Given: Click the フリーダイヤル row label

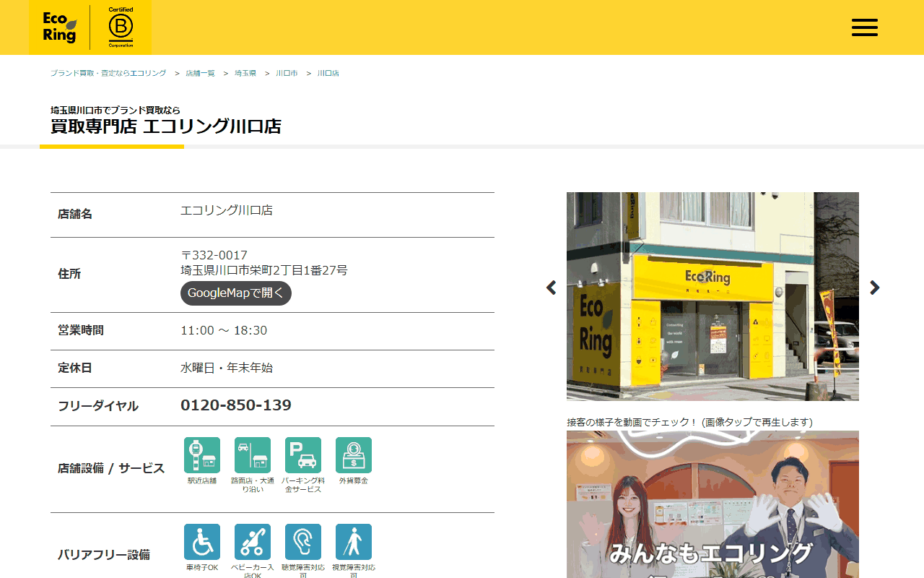Looking at the screenshot, I should [x=98, y=406].
